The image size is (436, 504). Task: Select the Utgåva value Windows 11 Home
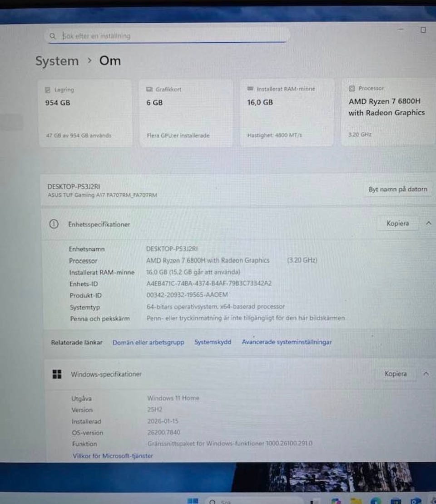(173, 398)
